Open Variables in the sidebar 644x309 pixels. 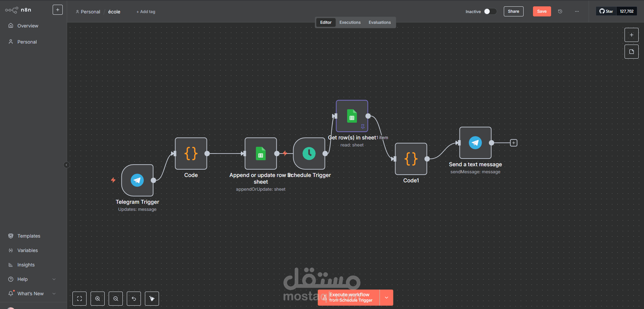pos(28,250)
